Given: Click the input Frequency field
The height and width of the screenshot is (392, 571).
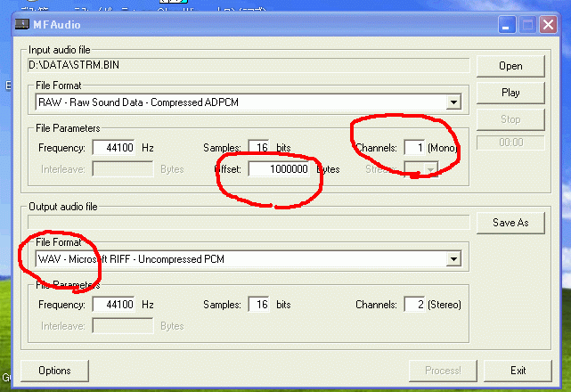Looking at the screenshot, I should point(114,147).
